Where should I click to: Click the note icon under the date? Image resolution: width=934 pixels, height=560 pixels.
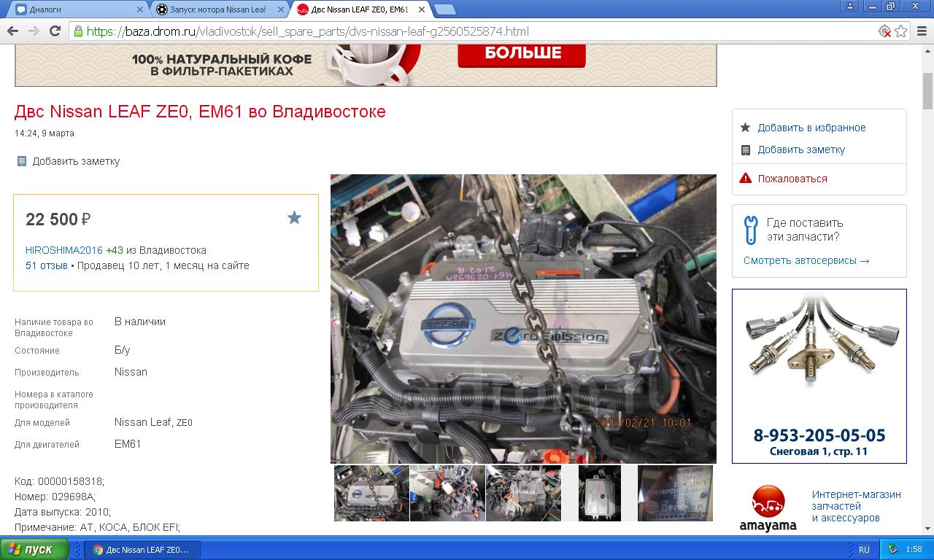pos(22,161)
